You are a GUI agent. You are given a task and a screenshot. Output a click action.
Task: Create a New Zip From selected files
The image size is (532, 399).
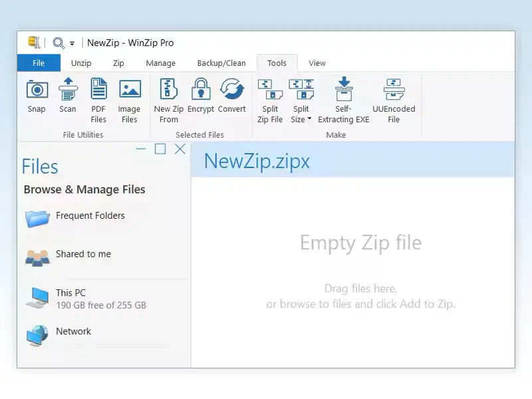pyautogui.click(x=168, y=98)
